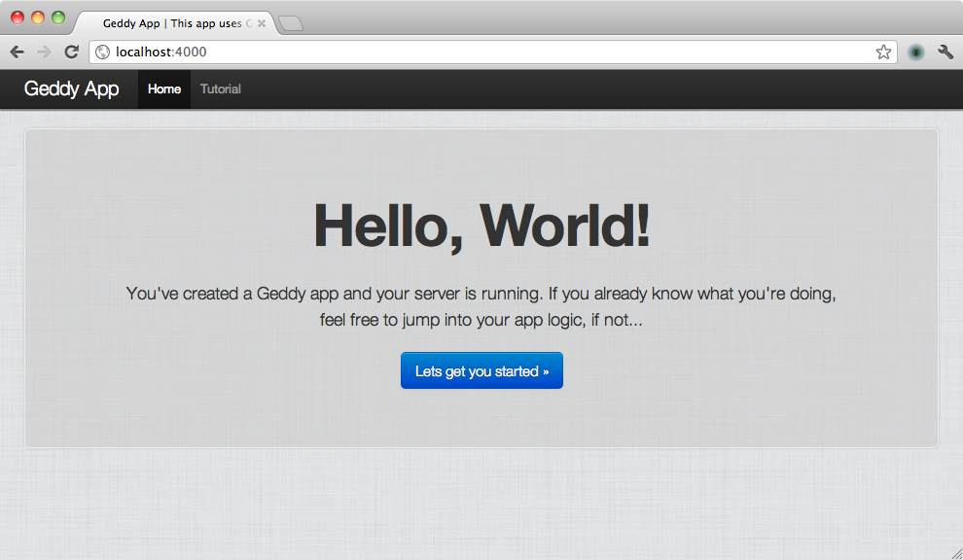Minimize window with yellow button
Viewport: 963px width, 560px height.
(38, 17)
